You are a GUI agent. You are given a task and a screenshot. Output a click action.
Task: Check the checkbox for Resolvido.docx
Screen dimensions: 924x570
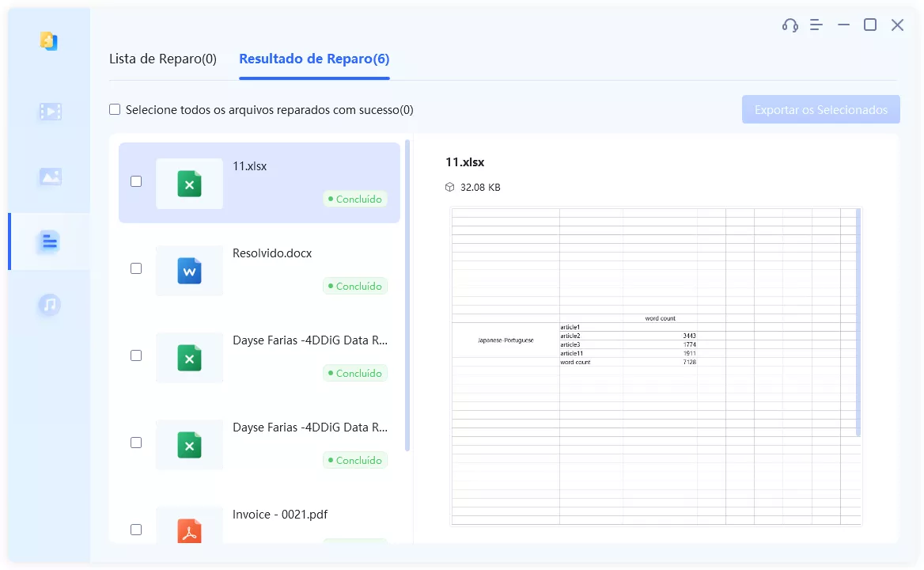[136, 268]
